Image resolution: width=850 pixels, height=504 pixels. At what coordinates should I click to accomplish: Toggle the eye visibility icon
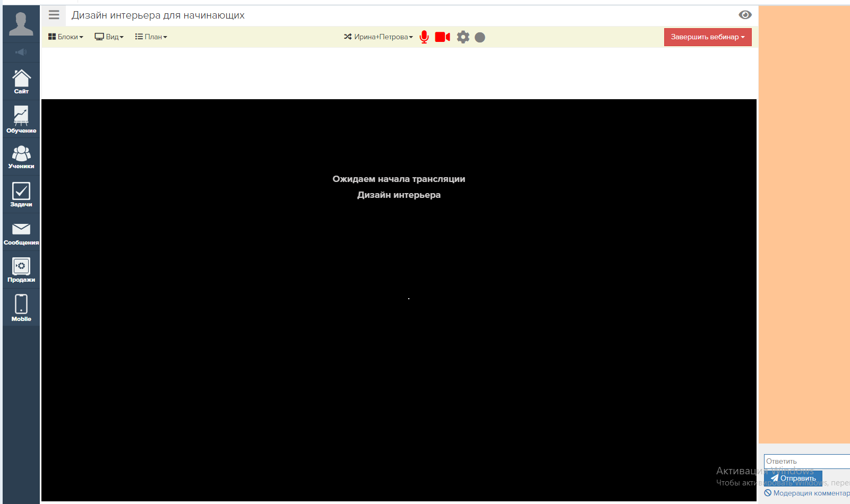pyautogui.click(x=745, y=15)
